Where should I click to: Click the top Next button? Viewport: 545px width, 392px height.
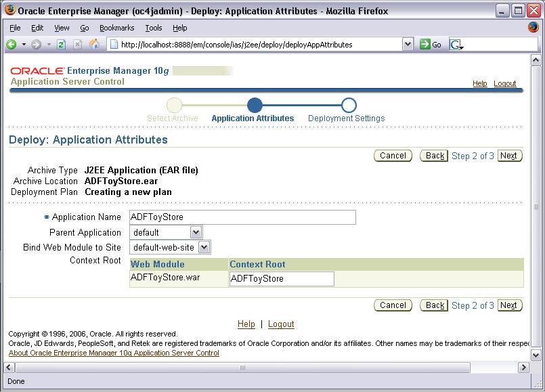[510, 156]
